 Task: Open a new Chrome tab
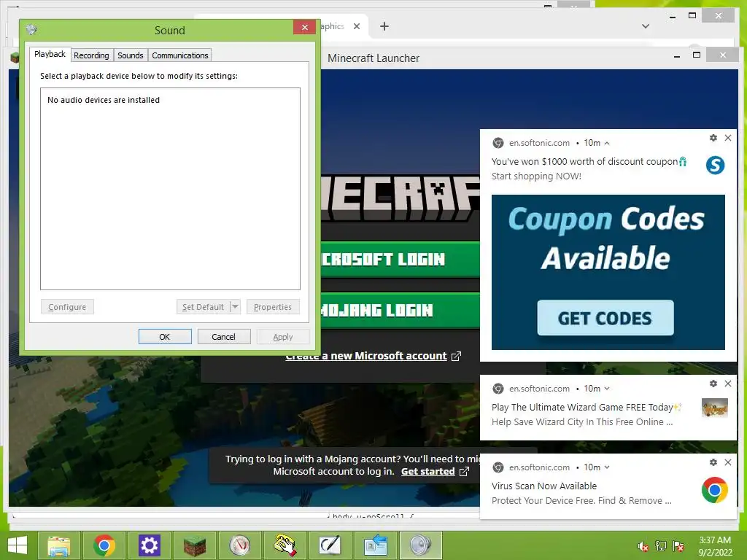tap(384, 26)
